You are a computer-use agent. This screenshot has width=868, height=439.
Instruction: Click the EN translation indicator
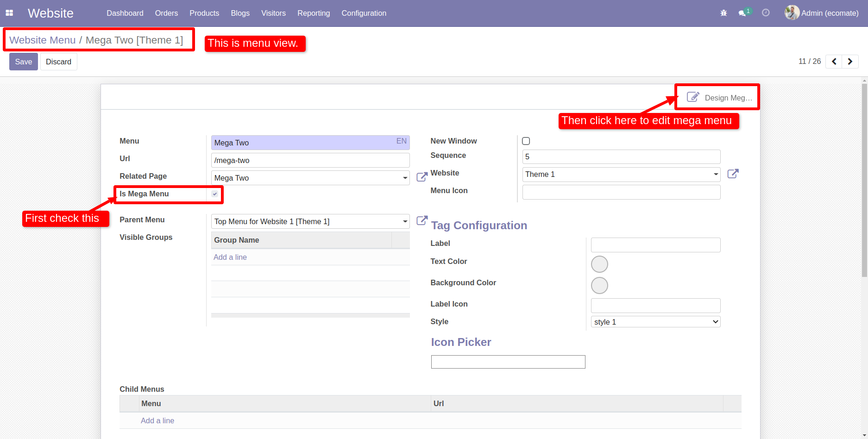point(402,141)
